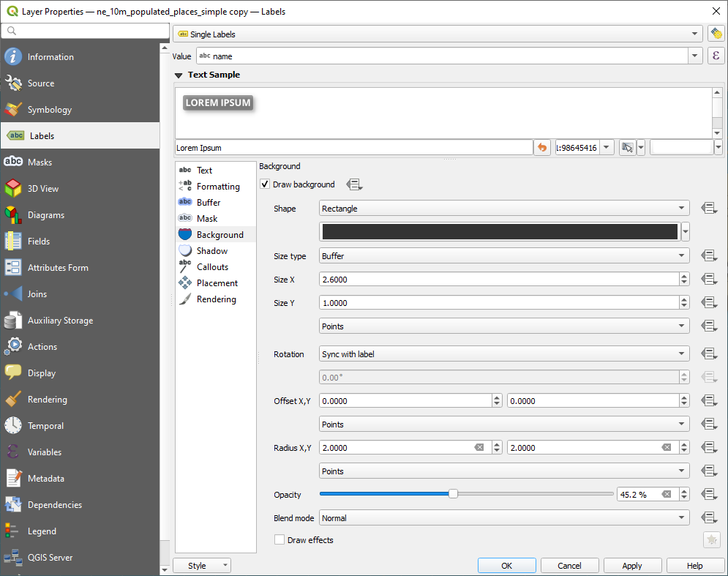Screen dimensions: 728x576
Task: Open the expression builder for label value
Action: pyautogui.click(x=716, y=56)
